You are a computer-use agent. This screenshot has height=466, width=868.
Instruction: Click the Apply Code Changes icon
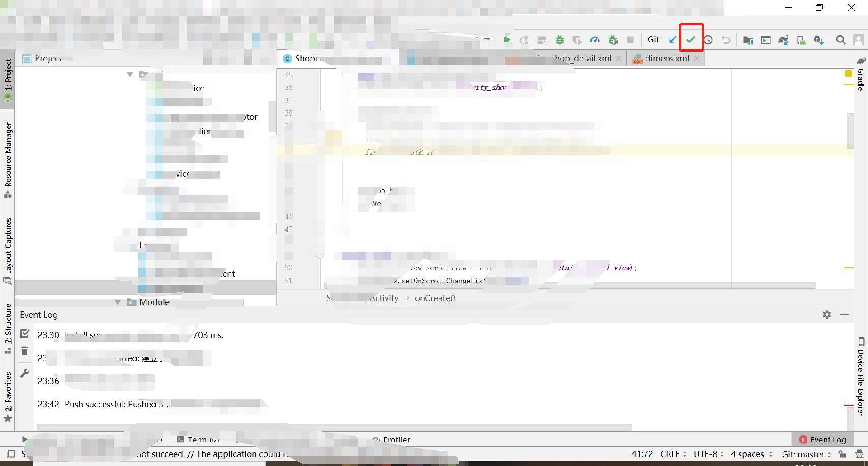pyautogui.click(x=542, y=40)
